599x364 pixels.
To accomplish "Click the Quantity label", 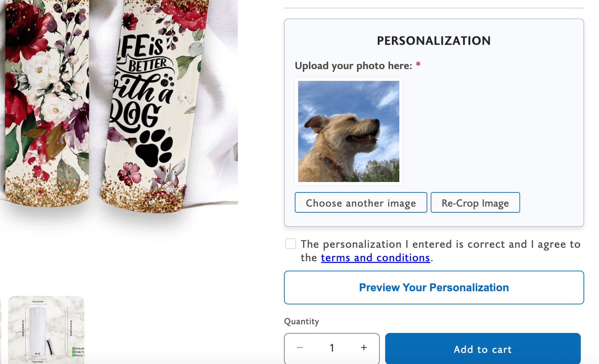I will [301, 321].
